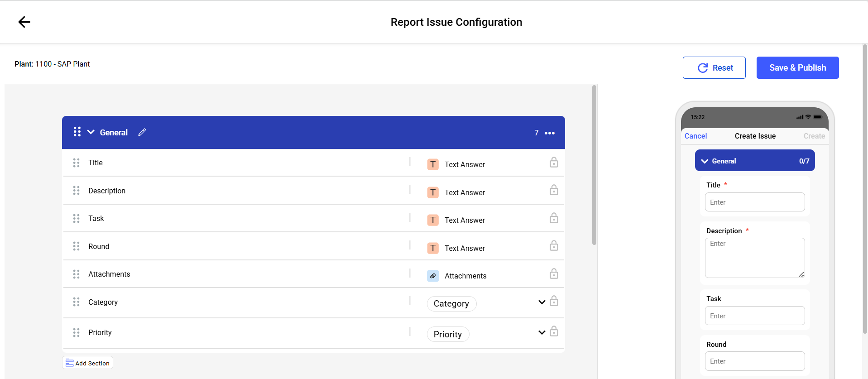Click the paperclip Attachments type icon
The image size is (868, 379).
point(433,276)
